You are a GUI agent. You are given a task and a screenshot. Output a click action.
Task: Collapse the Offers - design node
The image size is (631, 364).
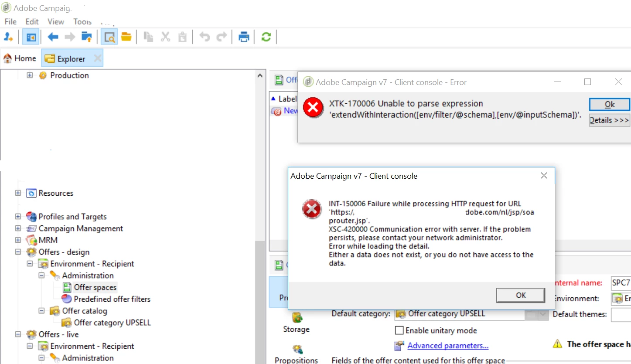pyautogui.click(x=18, y=252)
